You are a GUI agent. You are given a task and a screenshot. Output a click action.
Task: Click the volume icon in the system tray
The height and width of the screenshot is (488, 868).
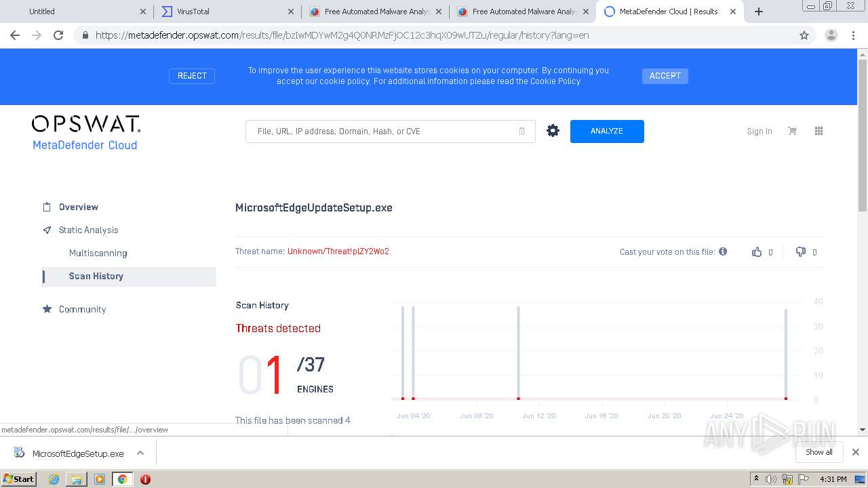click(x=771, y=479)
